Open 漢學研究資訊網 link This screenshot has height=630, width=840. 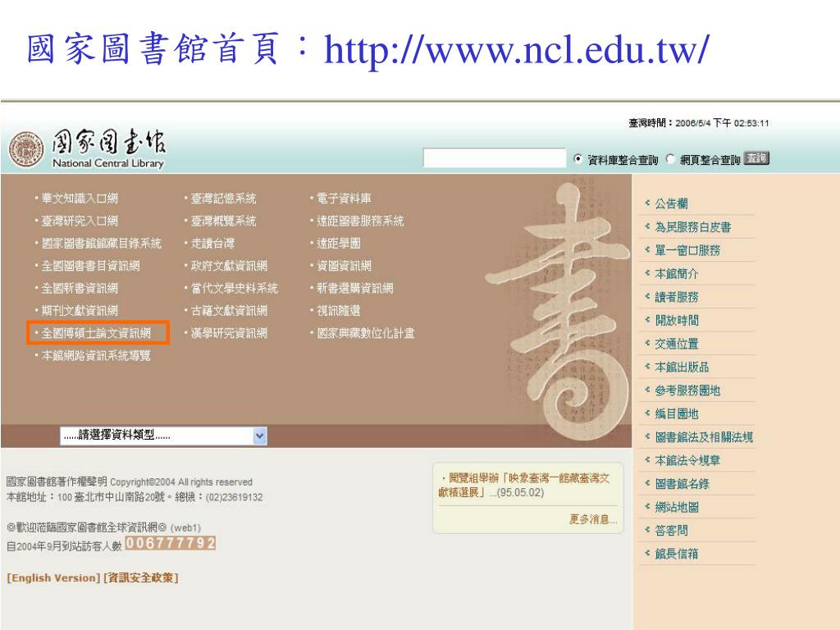click(229, 333)
